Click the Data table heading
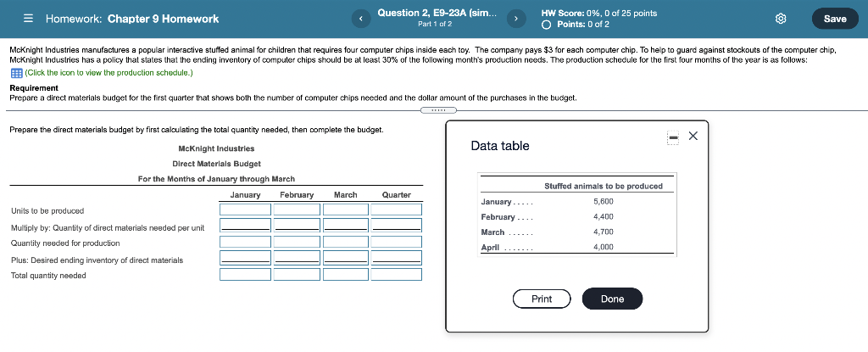 [500, 146]
